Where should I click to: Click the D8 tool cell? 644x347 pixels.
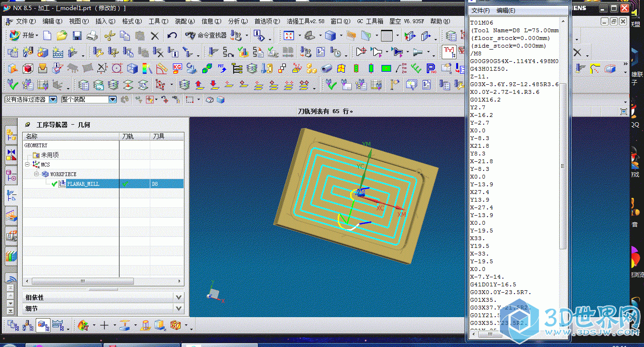click(167, 184)
